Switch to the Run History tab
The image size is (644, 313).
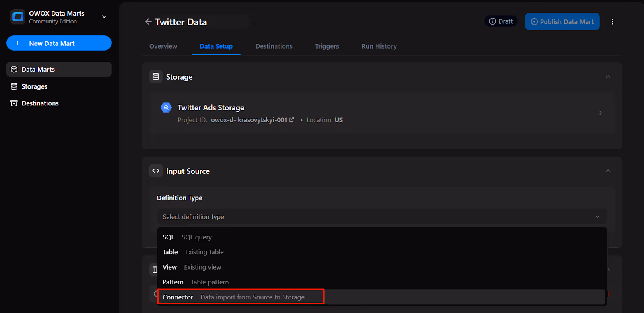(379, 46)
